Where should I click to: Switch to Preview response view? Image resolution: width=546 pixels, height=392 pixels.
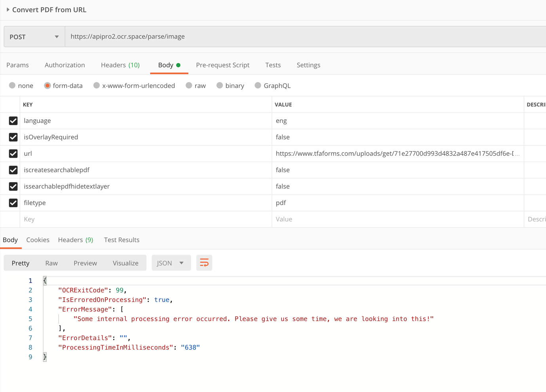point(85,263)
